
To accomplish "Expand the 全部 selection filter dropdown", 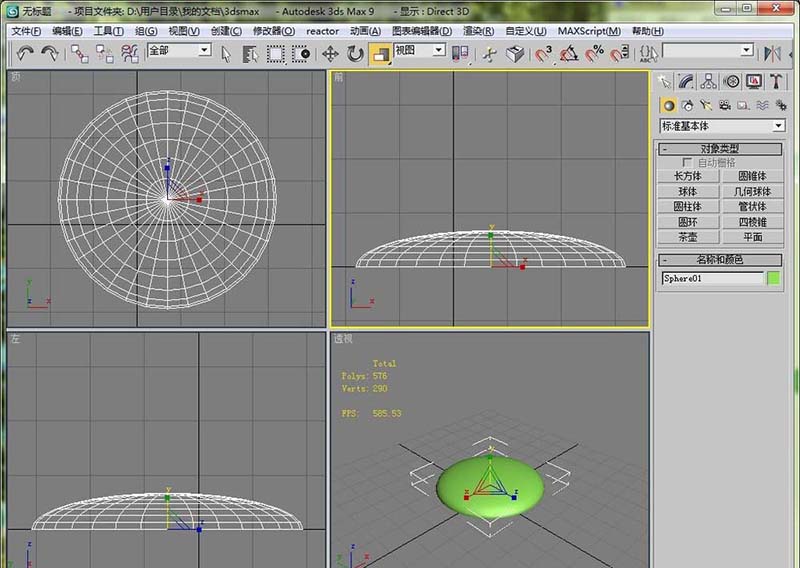I will (x=204, y=50).
